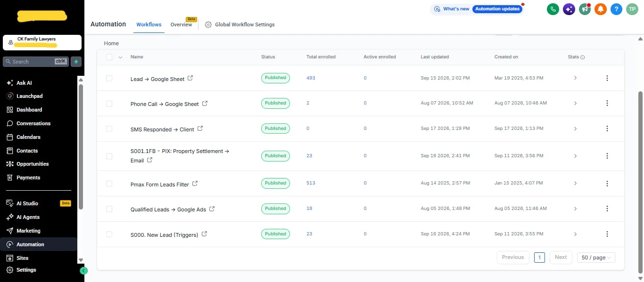Open the green phone dialer icon
The image size is (644, 282).
tap(553, 9)
